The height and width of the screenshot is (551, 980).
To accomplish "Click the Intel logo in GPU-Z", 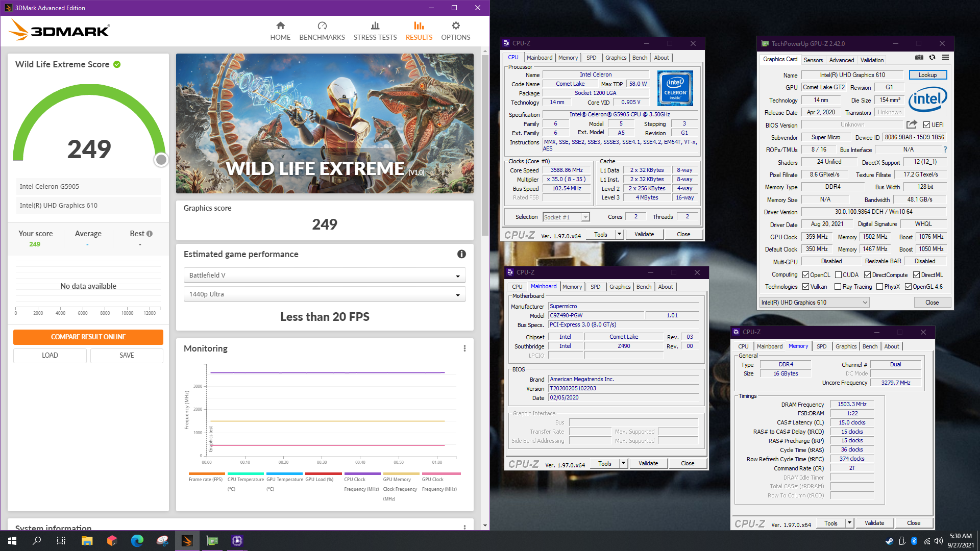I will (x=927, y=98).
